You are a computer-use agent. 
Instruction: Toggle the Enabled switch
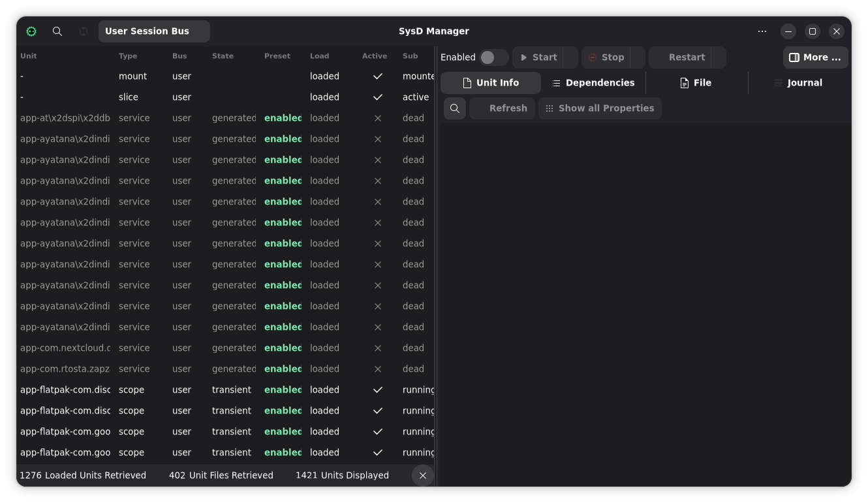[493, 57]
